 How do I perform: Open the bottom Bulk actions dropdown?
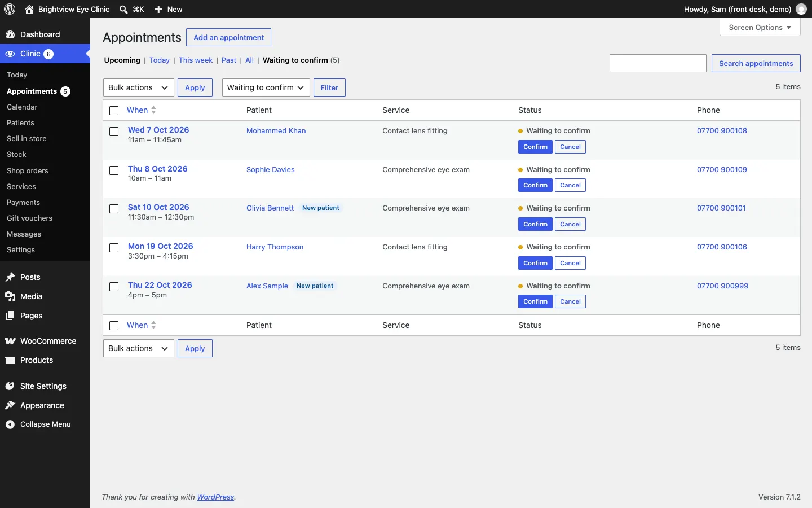[x=139, y=348]
